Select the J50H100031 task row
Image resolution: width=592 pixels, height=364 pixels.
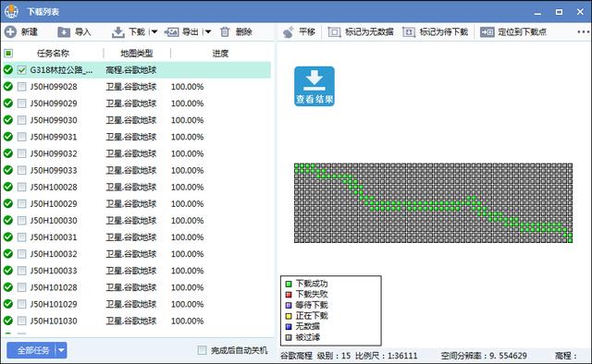pyautogui.click(x=137, y=237)
